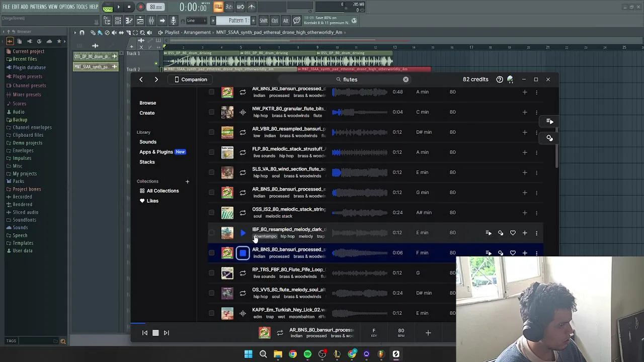Screen dimensions: 644x362
Task: Click the Create link in Splice sidebar
Action: 147,113
